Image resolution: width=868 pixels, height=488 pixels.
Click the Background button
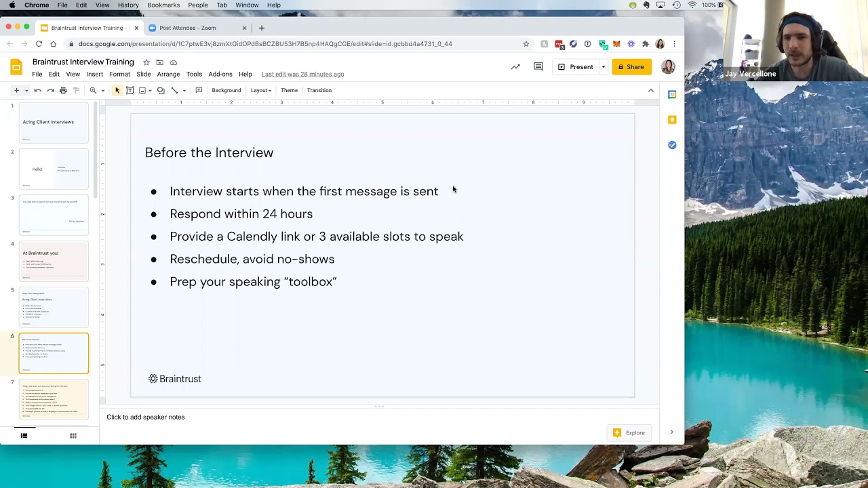coord(226,90)
